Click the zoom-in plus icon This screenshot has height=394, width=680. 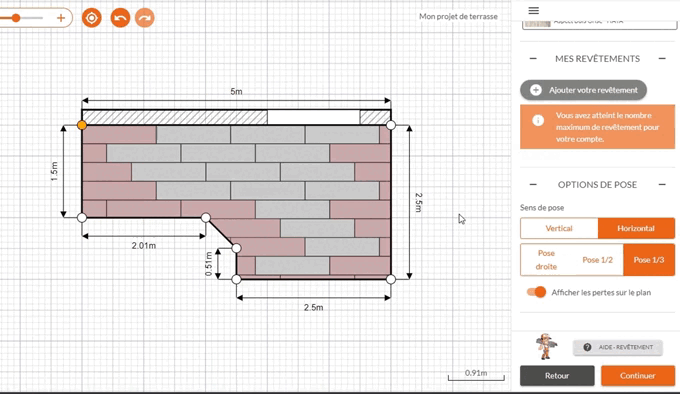[x=61, y=18]
